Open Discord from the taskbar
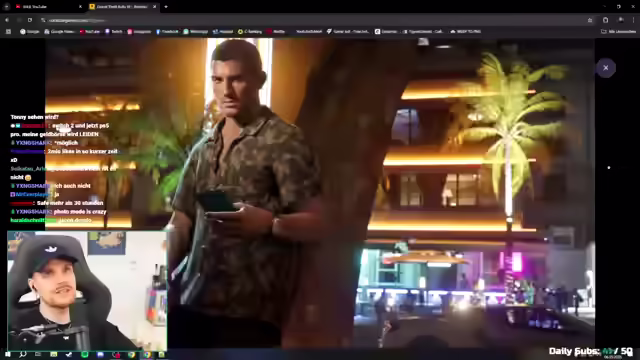The width and height of the screenshot is (640, 360). pyautogui.click(x=100, y=354)
